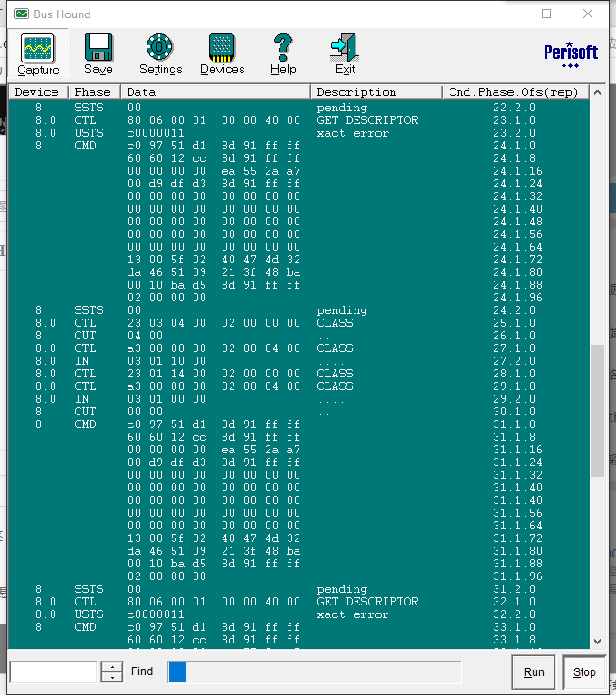Click the Help question mark icon
616x695 pixels.
point(283,47)
